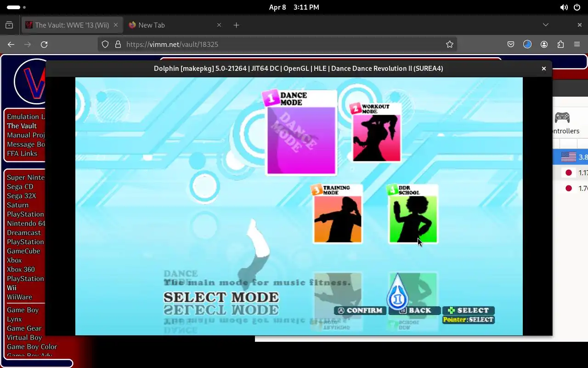Open the Apr 8 clock calendar
The height and width of the screenshot is (368, 588).
pos(294,7)
